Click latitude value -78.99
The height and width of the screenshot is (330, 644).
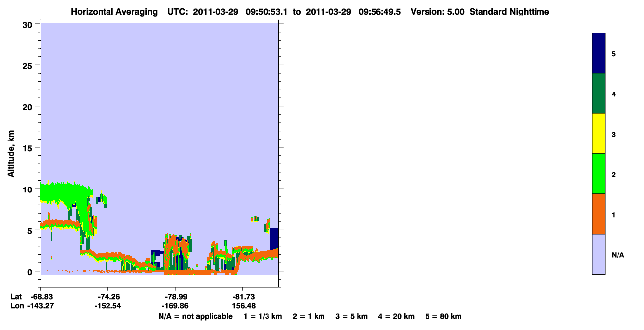pyautogui.click(x=175, y=297)
